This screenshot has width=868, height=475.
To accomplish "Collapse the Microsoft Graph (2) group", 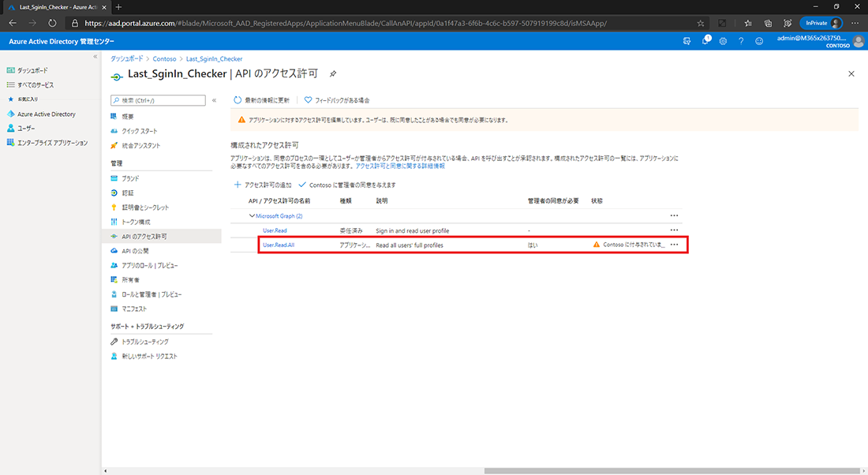I will pyautogui.click(x=252, y=216).
